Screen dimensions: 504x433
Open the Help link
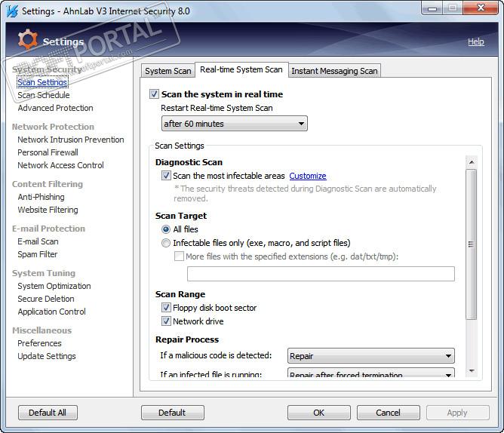pos(476,41)
